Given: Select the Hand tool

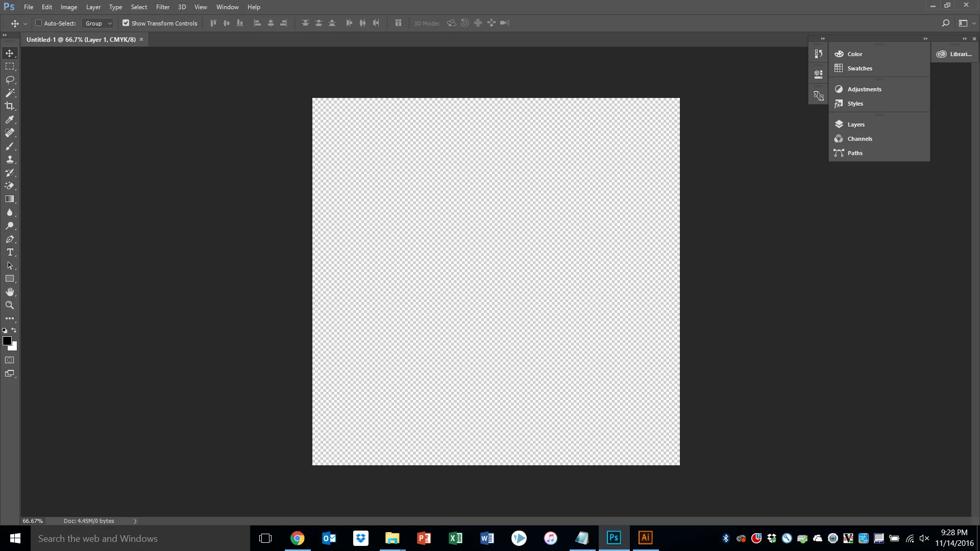Looking at the screenshot, I should (10, 292).
